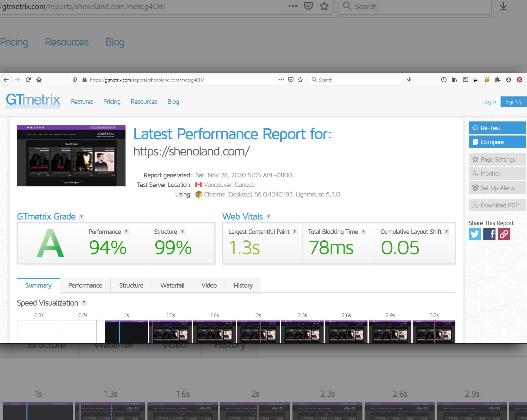The width and height of the screenshot is (527, 420).
Task: Click the 1.3s filmstrip frame
Action: [x=170, y=332]
